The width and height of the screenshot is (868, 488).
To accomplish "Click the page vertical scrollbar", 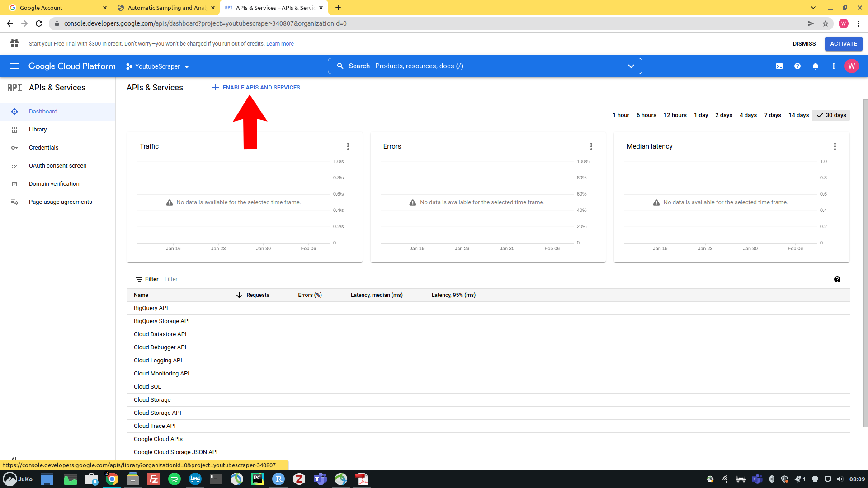I will pyautogui.click(x=865, y=262).
